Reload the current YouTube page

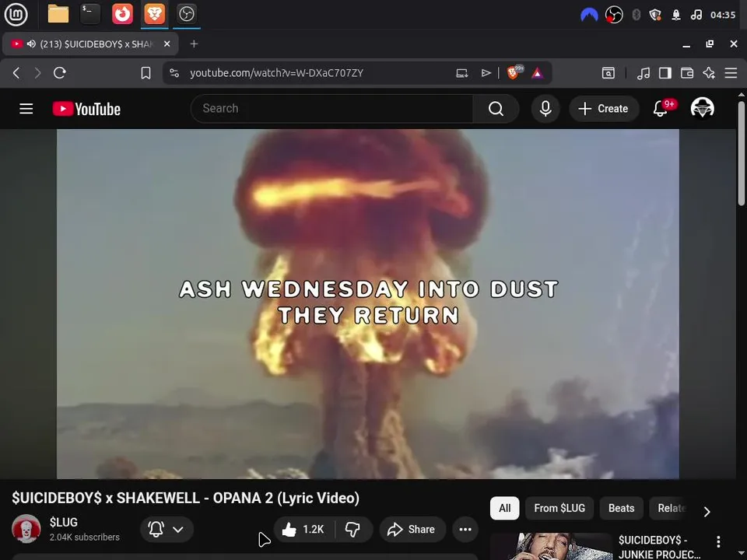60,73
